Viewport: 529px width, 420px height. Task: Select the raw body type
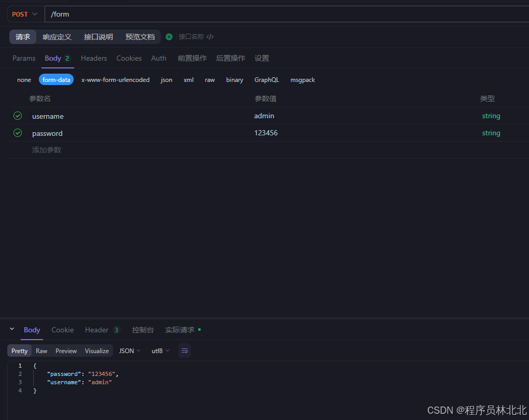pos(210,80)
